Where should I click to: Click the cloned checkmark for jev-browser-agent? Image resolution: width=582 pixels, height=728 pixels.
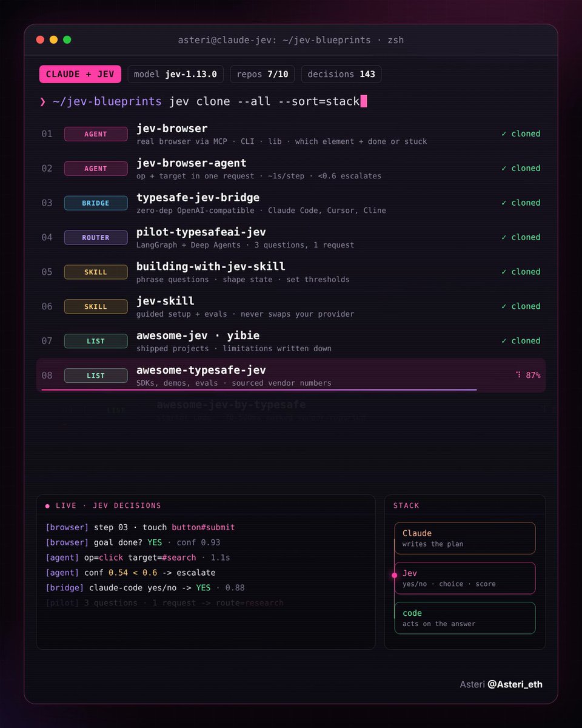tap(521, 168)
